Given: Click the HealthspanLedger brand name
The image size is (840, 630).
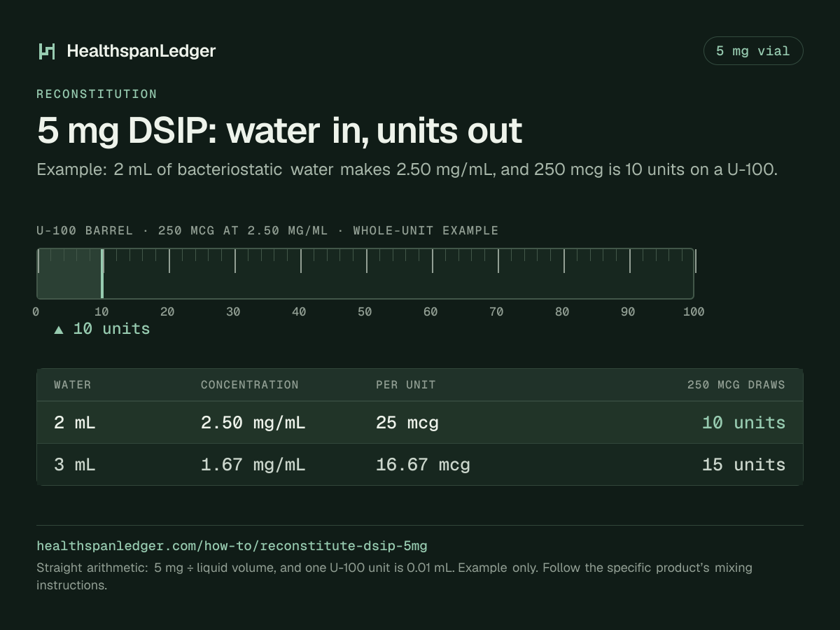Looking at the screenshot, I should tap(141, 51).
